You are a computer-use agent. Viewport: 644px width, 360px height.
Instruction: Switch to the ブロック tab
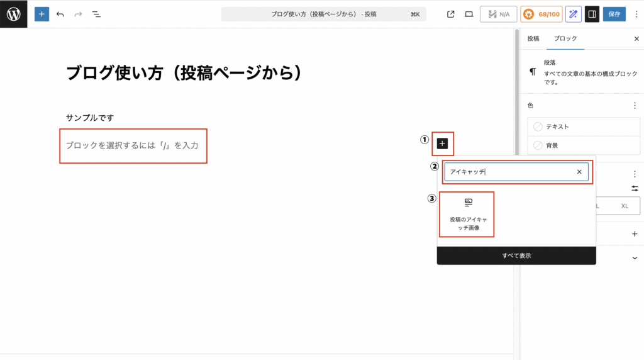[565, 38]
